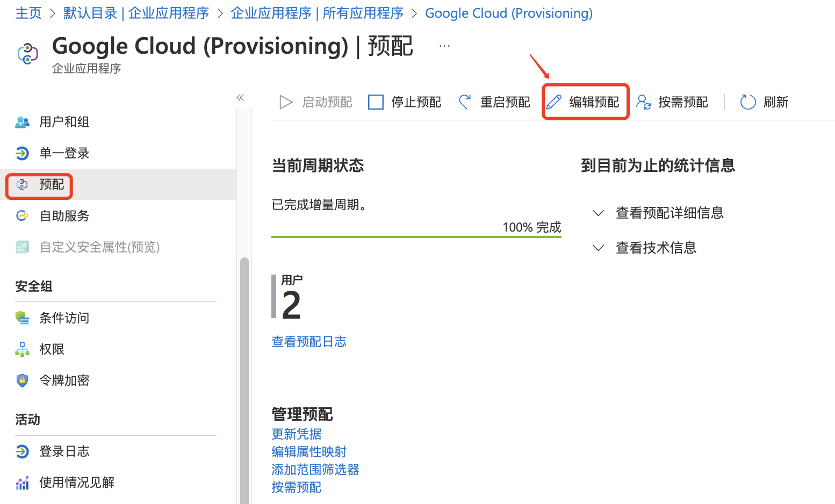Click the 用户 count 2
The image size is (835, 504).
tap(291, 305)
